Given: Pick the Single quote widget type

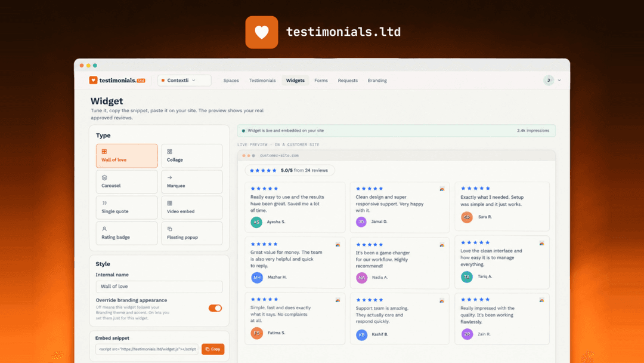Looking at the screenshot, I should (126, 207).
